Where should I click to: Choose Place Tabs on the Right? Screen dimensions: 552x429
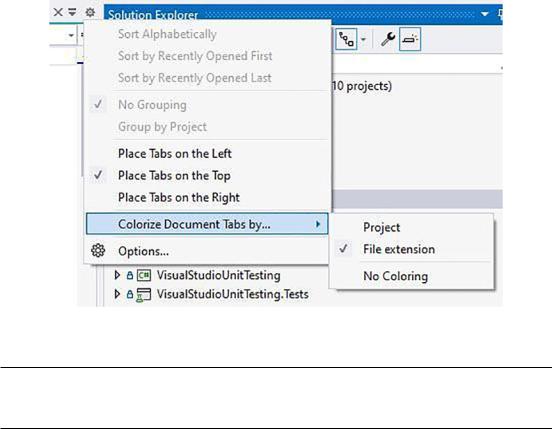179,197
